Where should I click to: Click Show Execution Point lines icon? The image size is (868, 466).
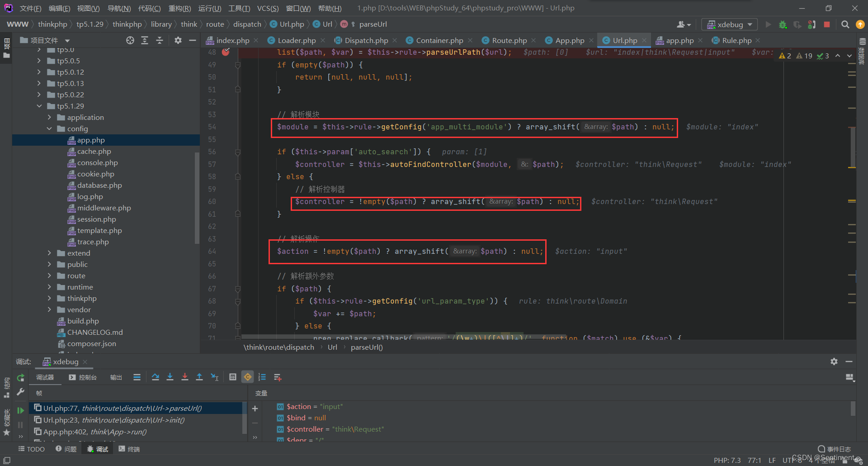tap(137, 377)
